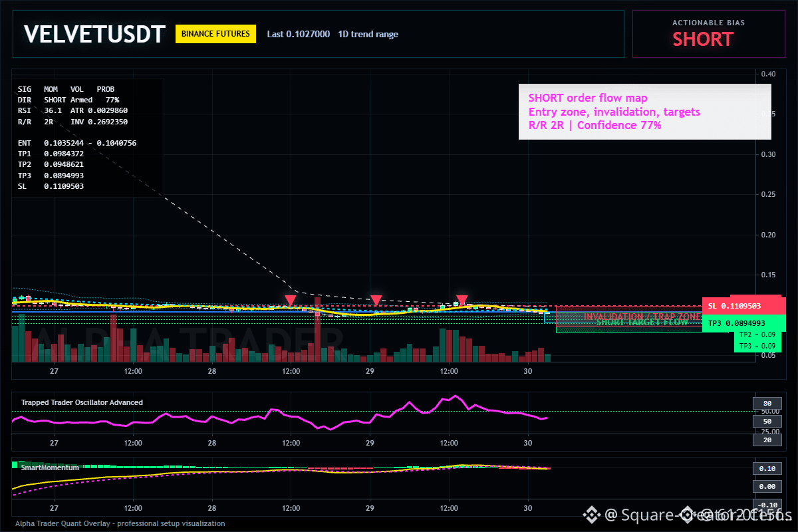Click the SIG MOM VOL PROB header row
The width and height of the screenshot is (798, 532).
[x=66, y=89]
